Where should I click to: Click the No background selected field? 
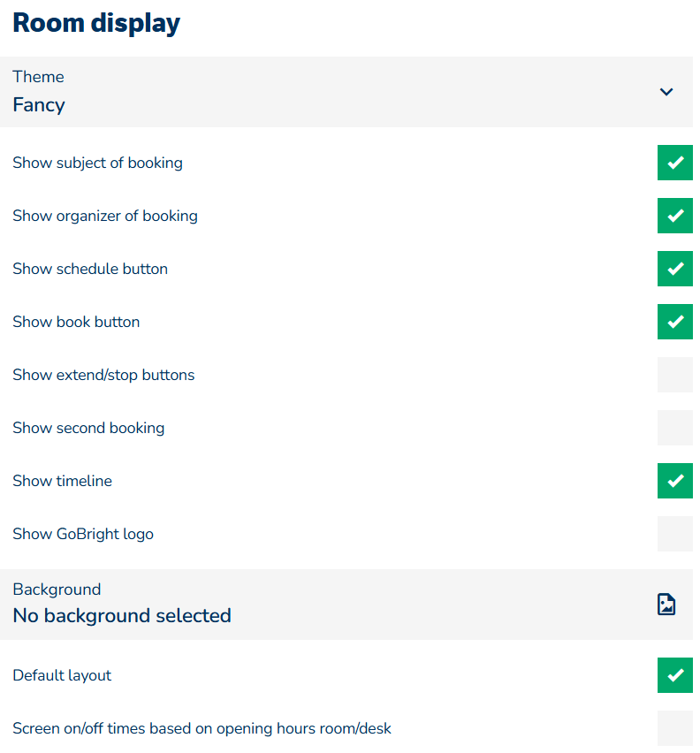tap(122, 616)
